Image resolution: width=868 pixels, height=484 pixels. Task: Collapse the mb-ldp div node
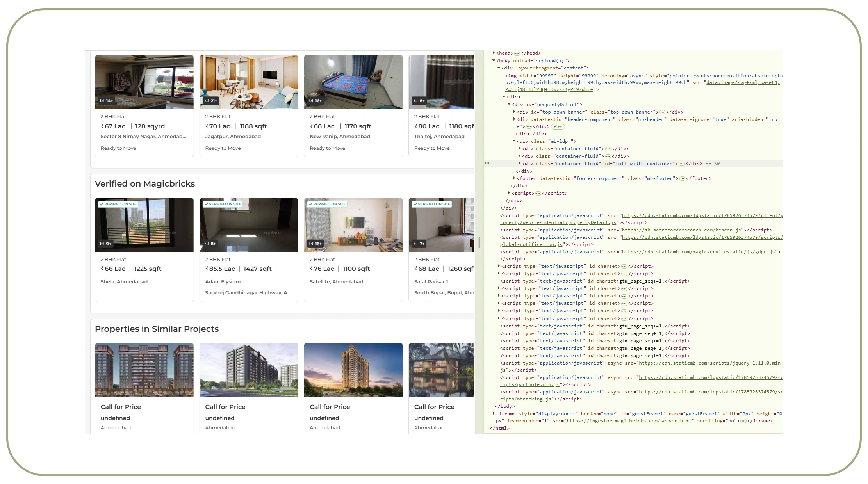[514, 141]
